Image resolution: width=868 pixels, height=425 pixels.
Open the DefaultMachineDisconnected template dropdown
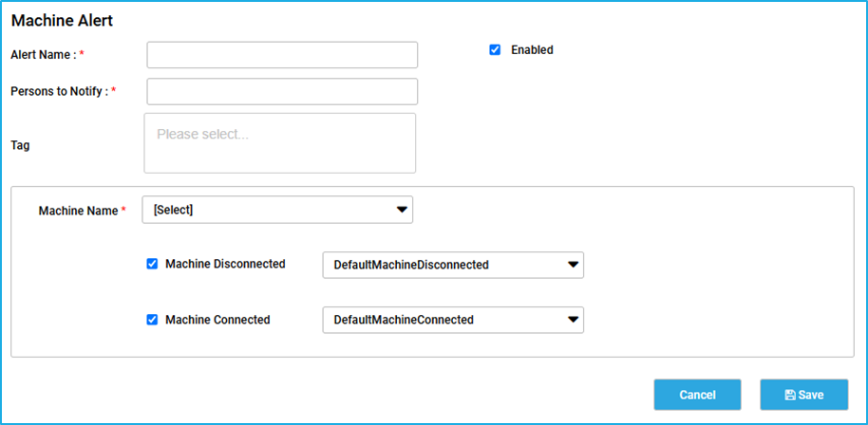pos(453,265)
